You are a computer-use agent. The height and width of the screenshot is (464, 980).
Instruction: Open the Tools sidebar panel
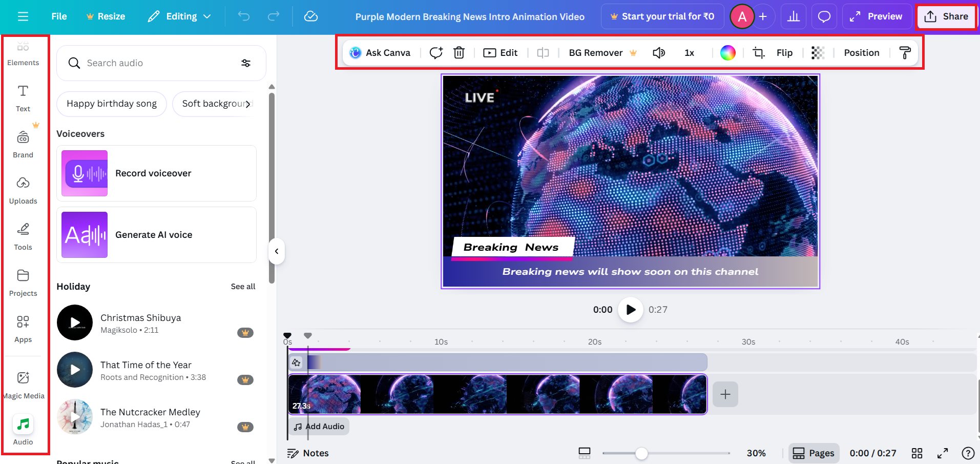tap(23, 237)
